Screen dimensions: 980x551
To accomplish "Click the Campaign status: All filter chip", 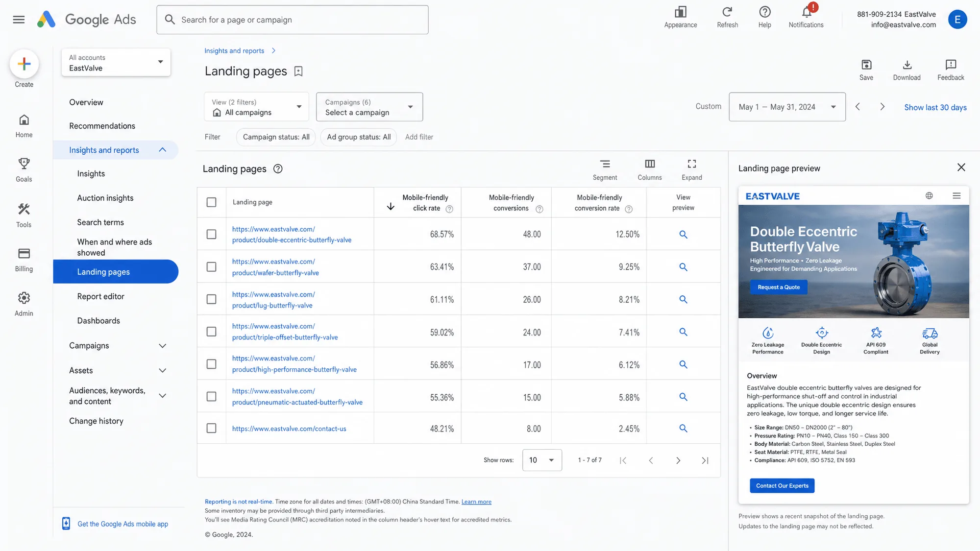I will (x=276, y=137).
